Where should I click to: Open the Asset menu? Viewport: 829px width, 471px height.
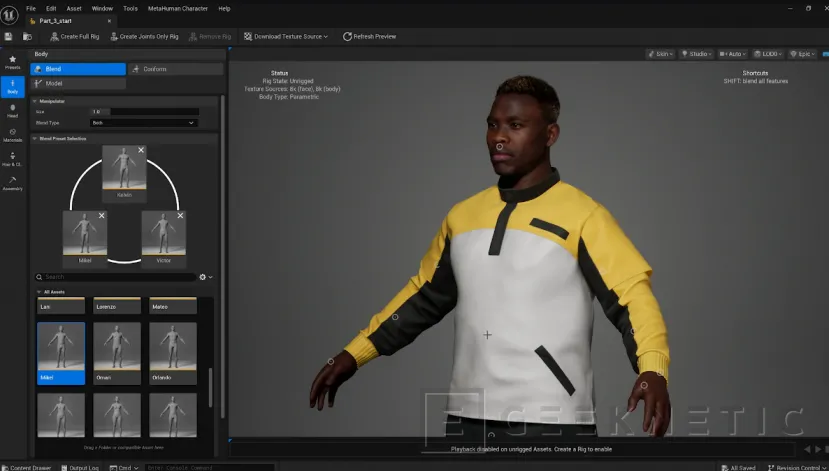tap(74, 8)
